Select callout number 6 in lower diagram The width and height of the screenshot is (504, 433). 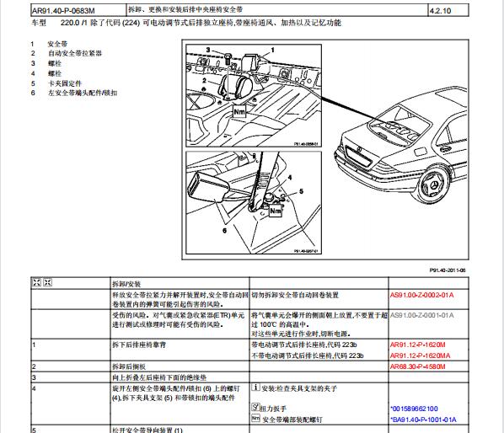coord(224,230)
